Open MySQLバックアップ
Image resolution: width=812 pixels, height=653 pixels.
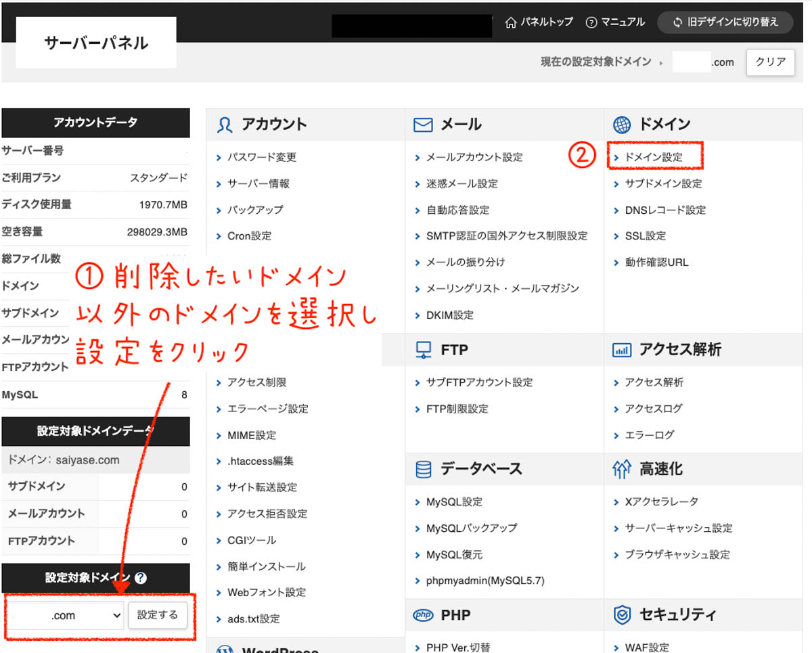pos(472,528)
